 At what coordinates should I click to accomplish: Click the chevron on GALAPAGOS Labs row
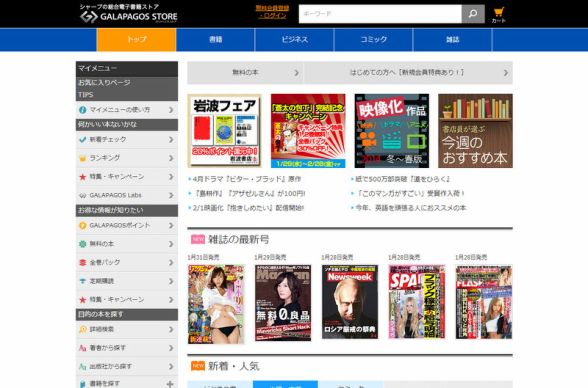tap(171, 195)
